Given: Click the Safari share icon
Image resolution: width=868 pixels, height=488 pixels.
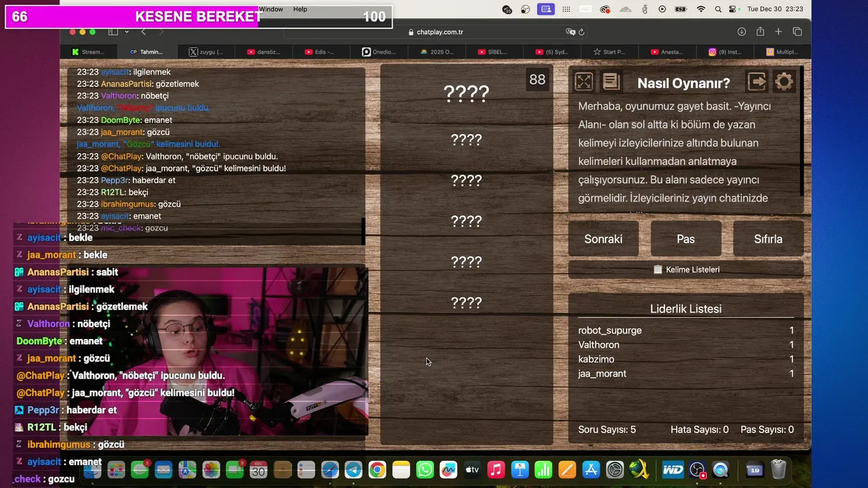Looking at the screenshot, I should tap(760, 32).
